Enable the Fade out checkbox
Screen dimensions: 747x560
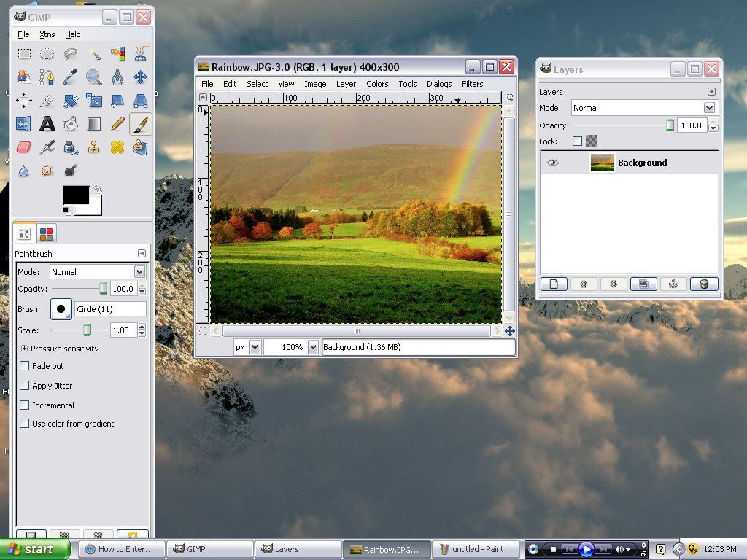24,366
